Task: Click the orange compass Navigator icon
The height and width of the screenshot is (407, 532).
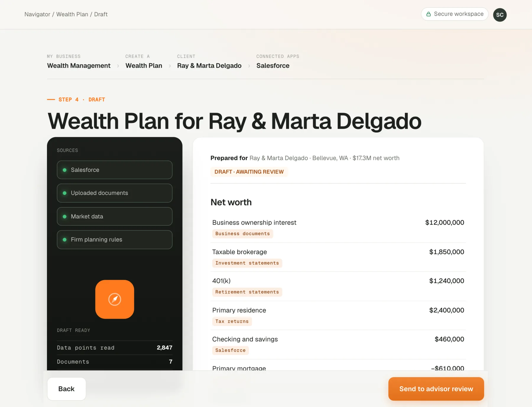Action: coord(115,299)
